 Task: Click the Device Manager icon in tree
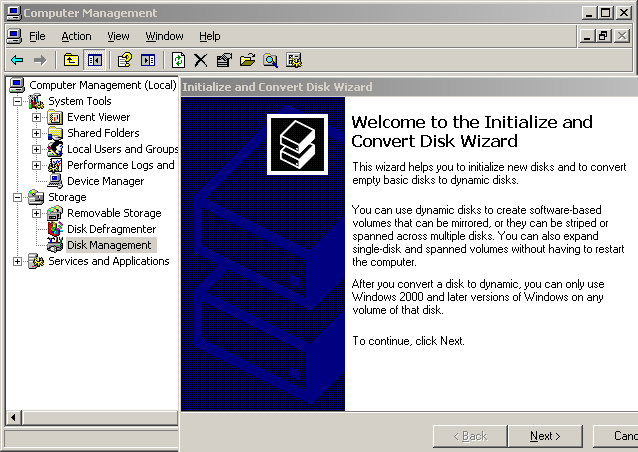click(55, 181)
